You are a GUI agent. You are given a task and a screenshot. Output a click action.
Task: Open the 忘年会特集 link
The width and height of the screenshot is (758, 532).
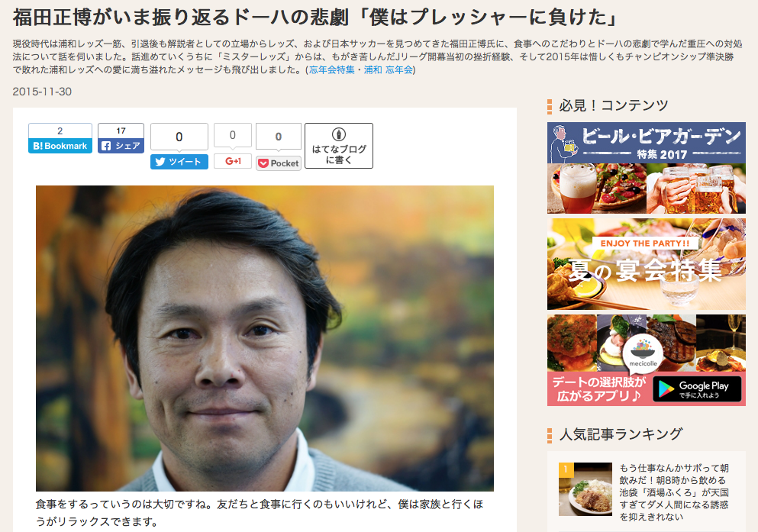(x=331, y=69)
